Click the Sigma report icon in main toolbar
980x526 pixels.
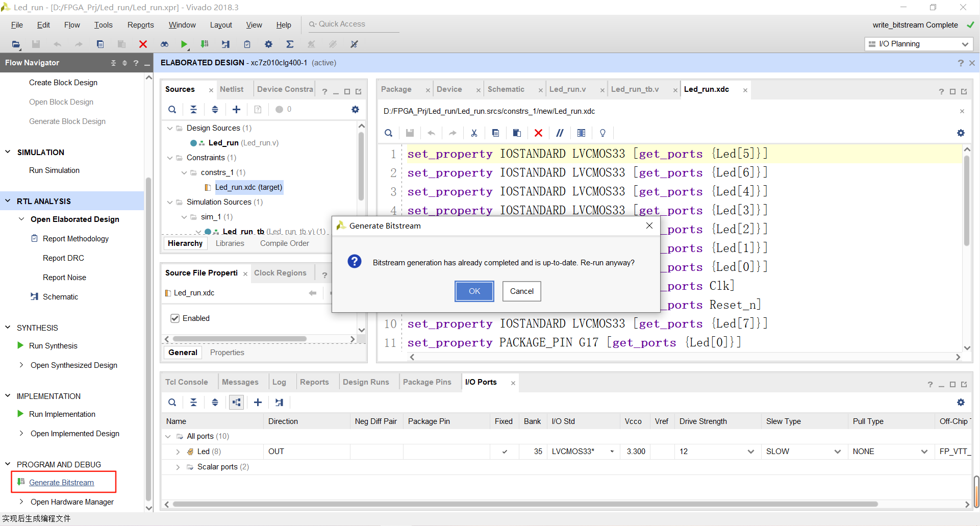click(290, 44)
